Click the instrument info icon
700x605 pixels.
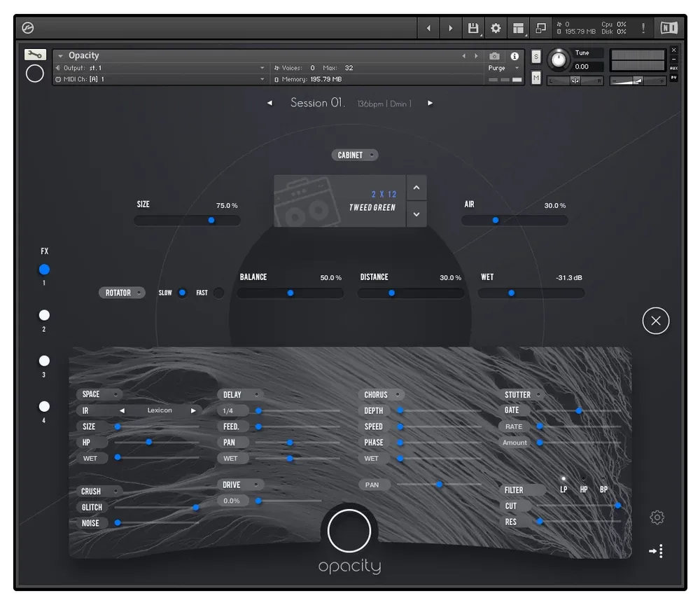(x=514, y=56)
